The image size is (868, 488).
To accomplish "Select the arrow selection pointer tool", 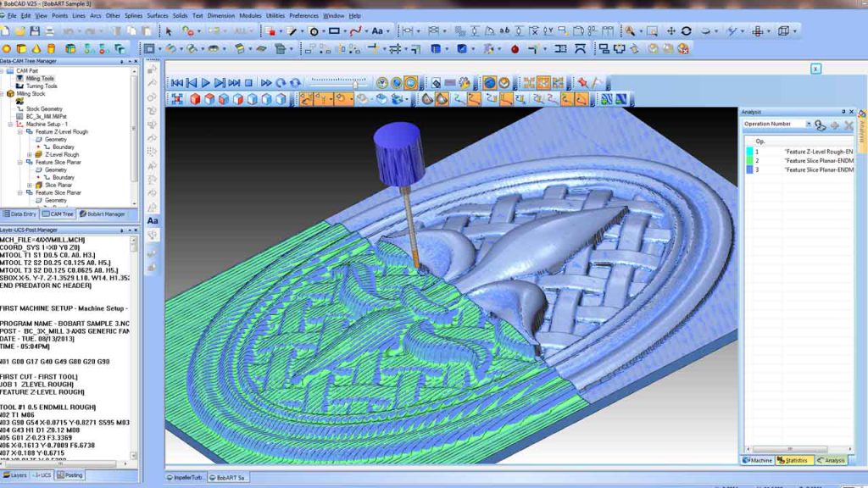I will coord(169,31).
